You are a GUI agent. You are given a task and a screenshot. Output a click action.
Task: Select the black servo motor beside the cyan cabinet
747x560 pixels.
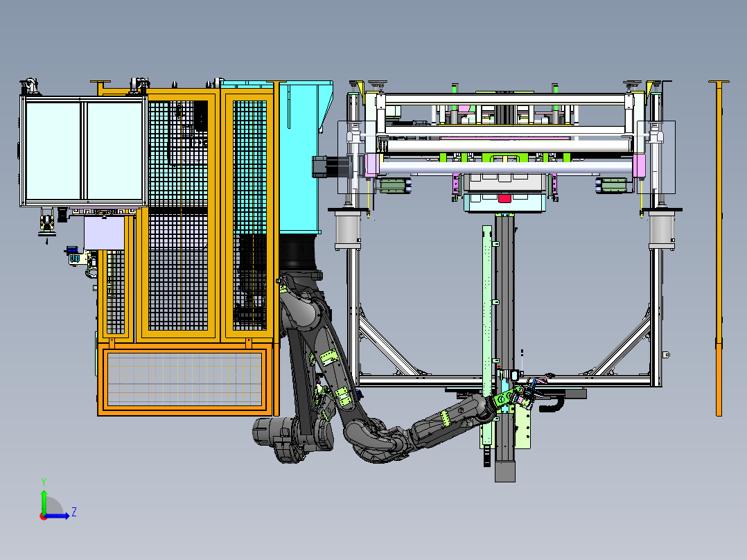331,167
